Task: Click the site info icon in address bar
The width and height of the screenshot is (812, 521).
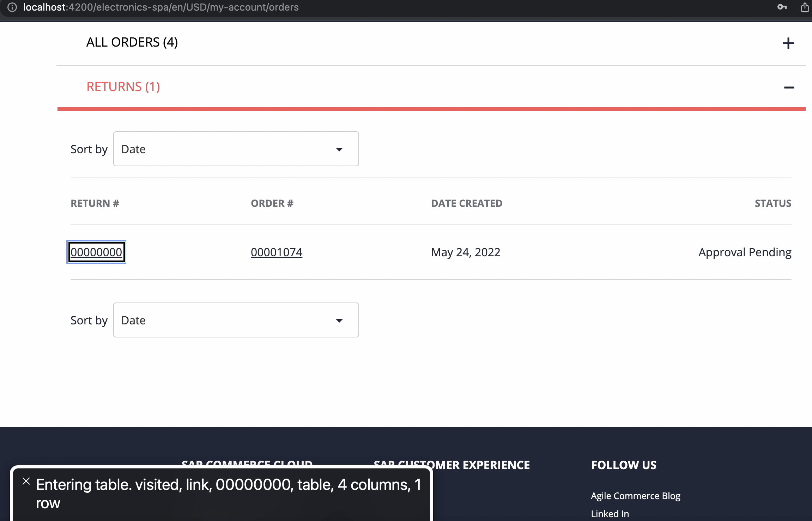Action: 12,7
